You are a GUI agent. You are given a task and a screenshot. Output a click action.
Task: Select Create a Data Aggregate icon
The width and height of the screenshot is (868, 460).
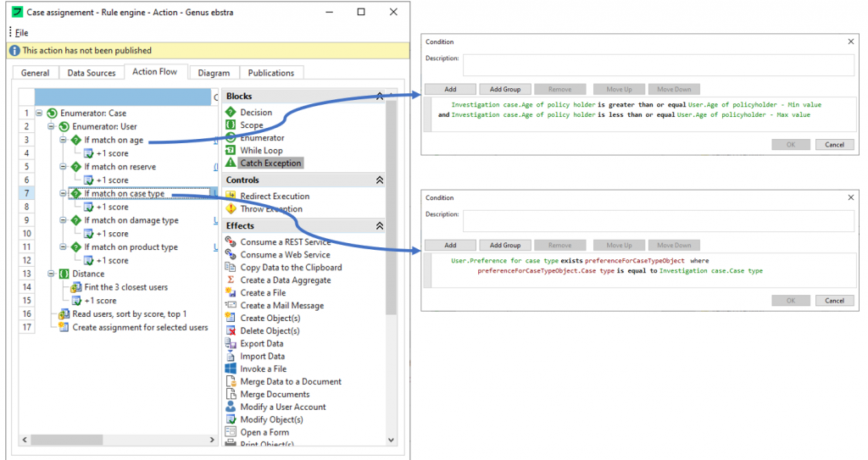click(x=231, y=280)
